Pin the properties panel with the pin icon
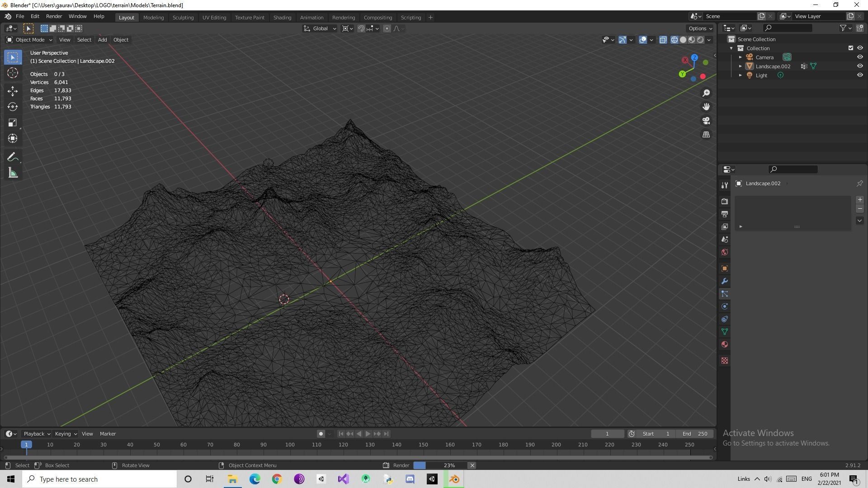This screenshot has height=488, width=868. click(859, 183)
